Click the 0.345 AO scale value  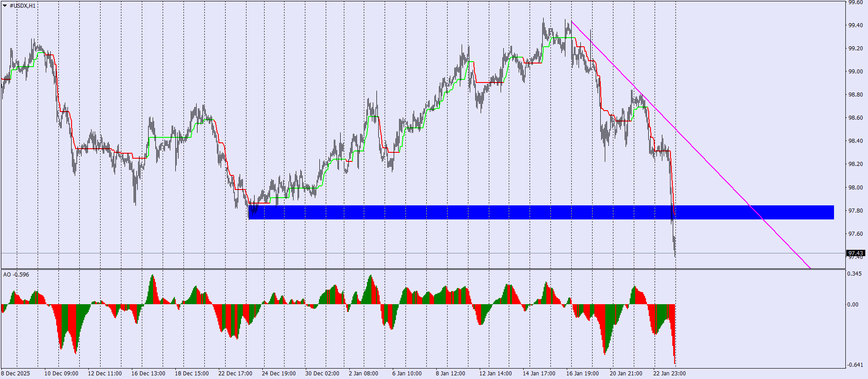pyautogui.click(x=854, y=273)
